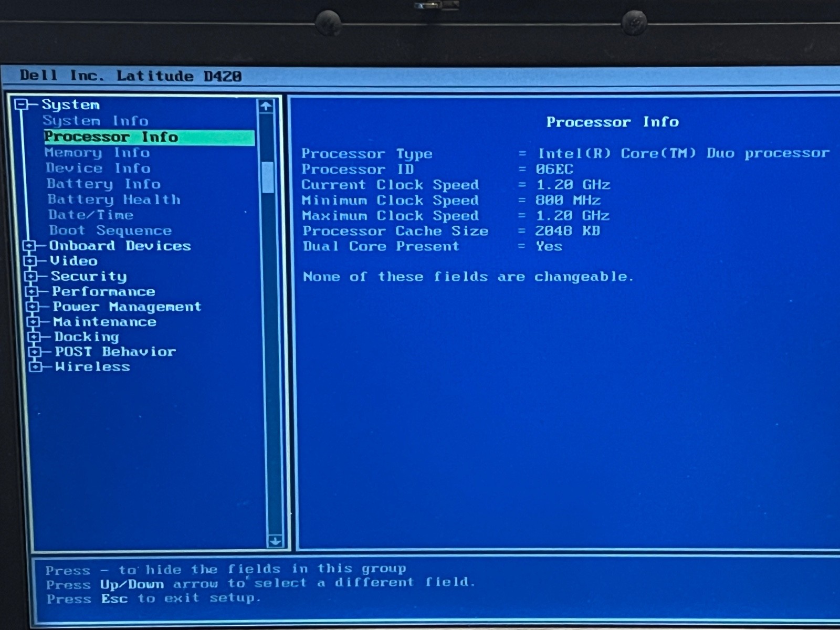
Task: Select the System group label
Action: click(70, 104)
